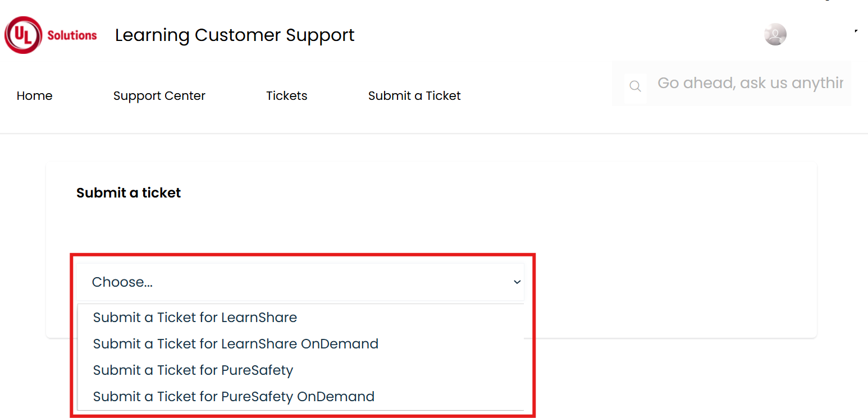Select Submit a Ticket in navigation bar
Viewport: 868px width, 418px height.
pos(414,96)
